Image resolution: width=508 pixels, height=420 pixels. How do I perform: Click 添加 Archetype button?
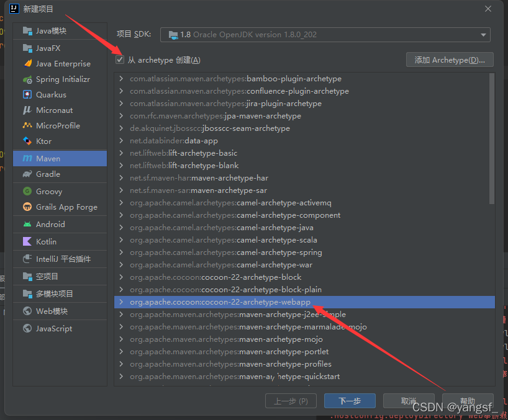coord(450,60)
